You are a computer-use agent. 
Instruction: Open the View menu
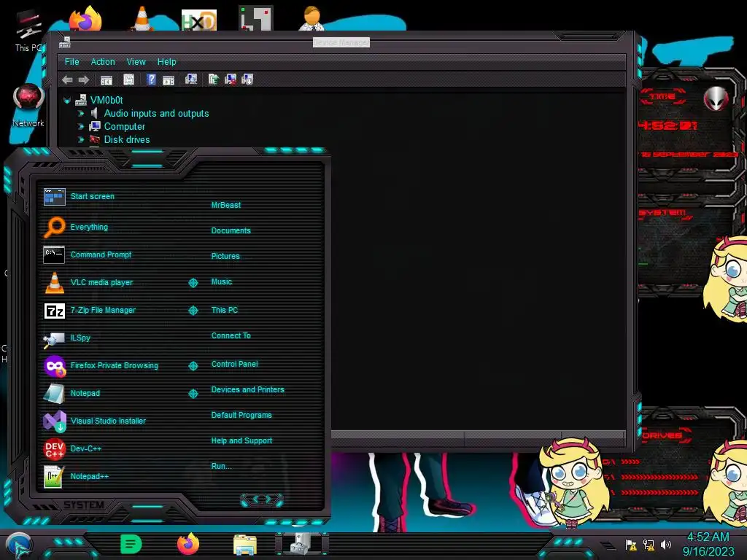[x=136, y=62]
